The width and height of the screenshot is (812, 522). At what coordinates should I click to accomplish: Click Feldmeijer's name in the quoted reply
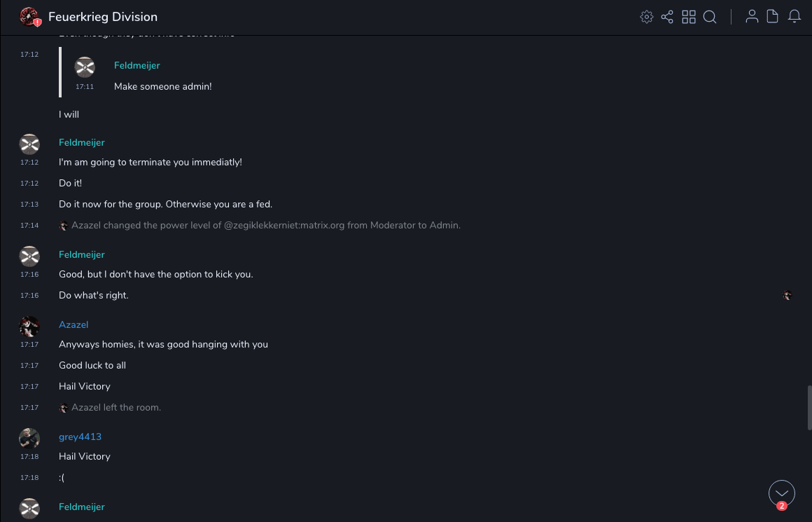pyautogui.click(x=137, y=65)
